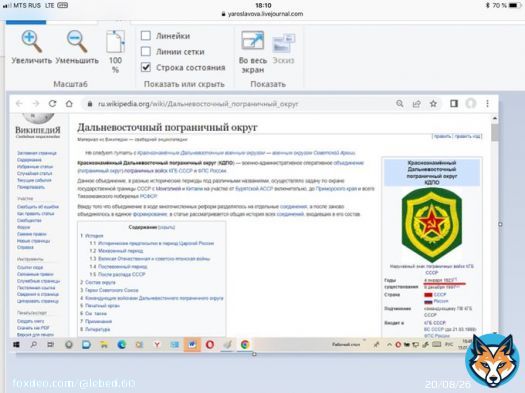Screen dimensions: 525x393
Task: Open the browser side panel icon
Action: [x=454, y=104]
